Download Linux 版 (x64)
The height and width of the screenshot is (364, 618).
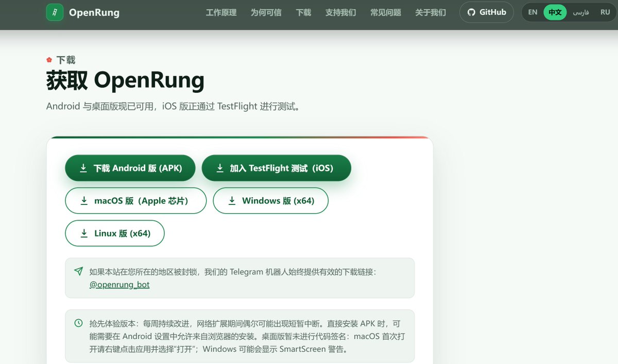click(x=115, y=233)
